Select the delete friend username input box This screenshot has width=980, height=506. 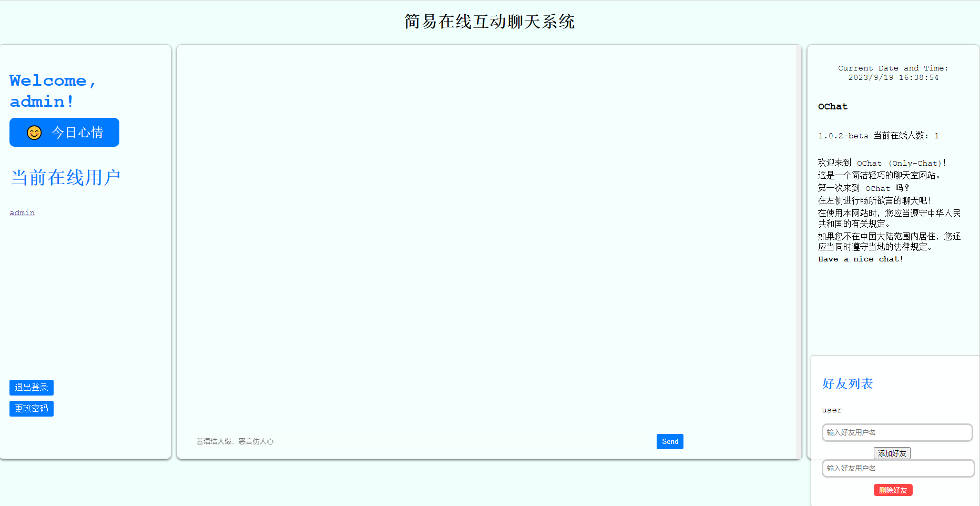897,468
